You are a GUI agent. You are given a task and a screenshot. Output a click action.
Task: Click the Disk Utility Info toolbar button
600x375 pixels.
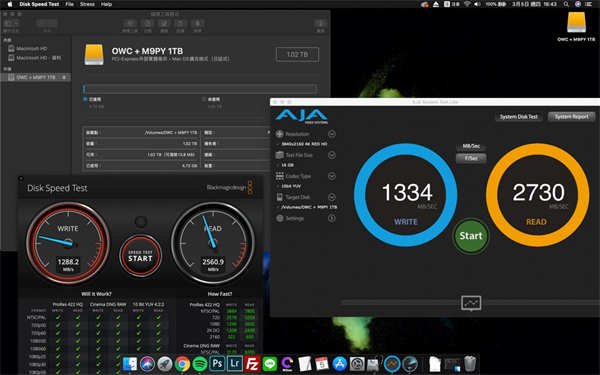tap(320, 23)
